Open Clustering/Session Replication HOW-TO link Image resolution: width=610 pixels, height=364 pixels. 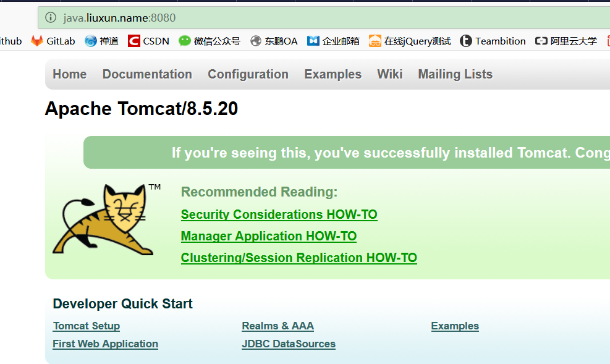(x=299, y=258)
